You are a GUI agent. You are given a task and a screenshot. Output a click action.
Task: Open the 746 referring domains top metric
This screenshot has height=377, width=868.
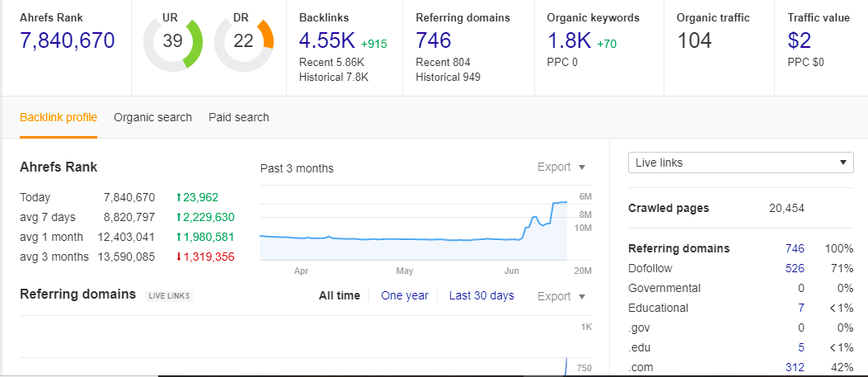[x=434, y=40]
